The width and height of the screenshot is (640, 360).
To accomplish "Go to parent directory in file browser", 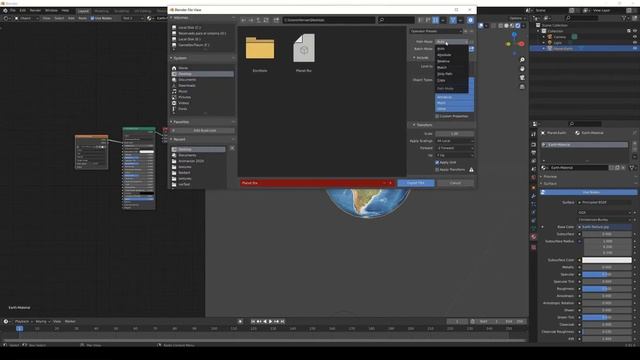I will 258,20.
